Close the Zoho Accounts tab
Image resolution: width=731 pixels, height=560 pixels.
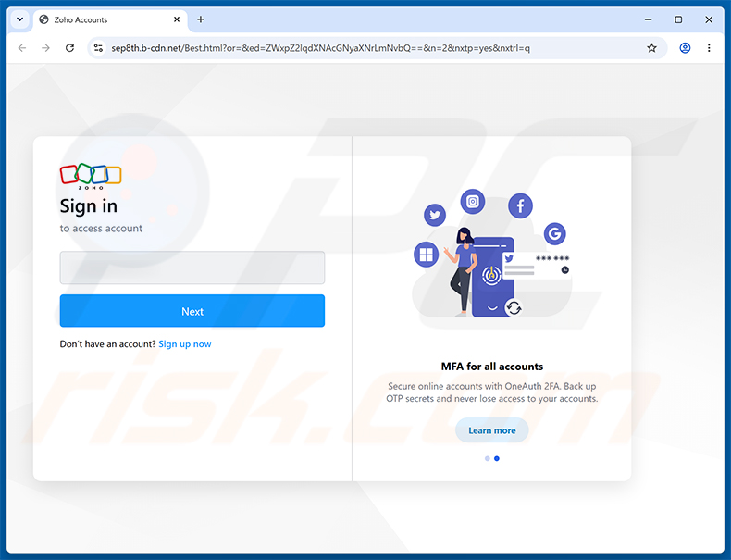click(x=177, y=19)
